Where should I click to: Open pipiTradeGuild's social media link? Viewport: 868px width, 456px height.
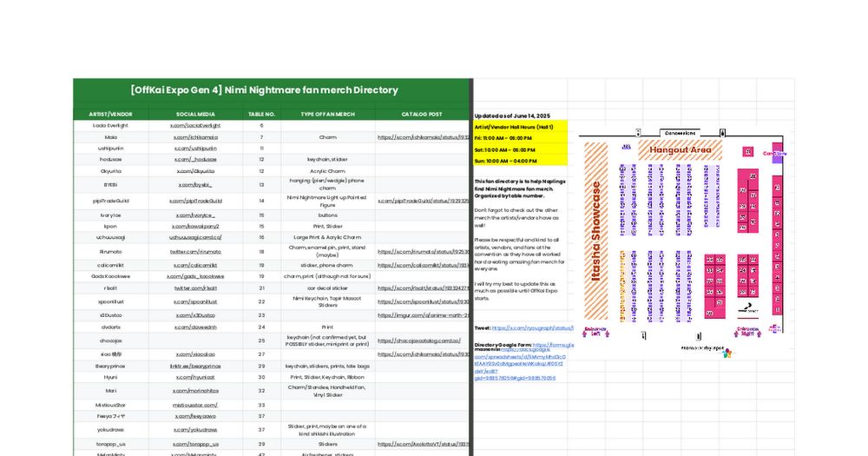pyautogui.click(x=195, y=202)
